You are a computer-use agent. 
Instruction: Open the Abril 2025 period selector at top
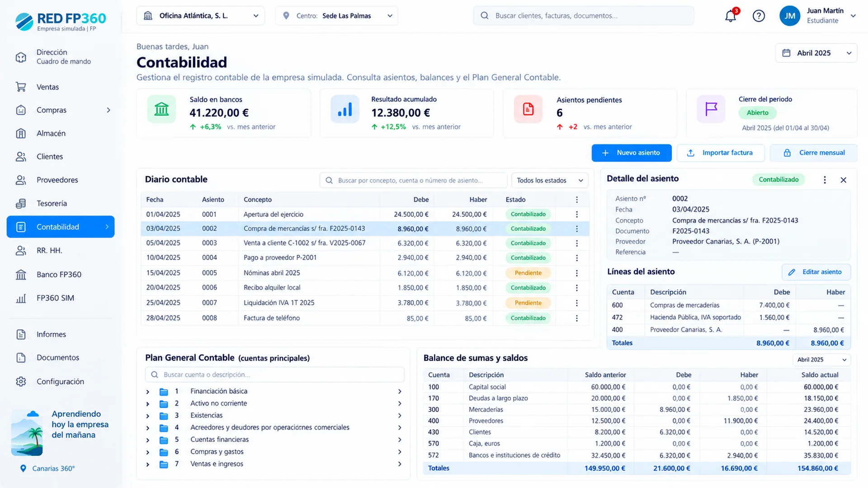coord(816,53)
